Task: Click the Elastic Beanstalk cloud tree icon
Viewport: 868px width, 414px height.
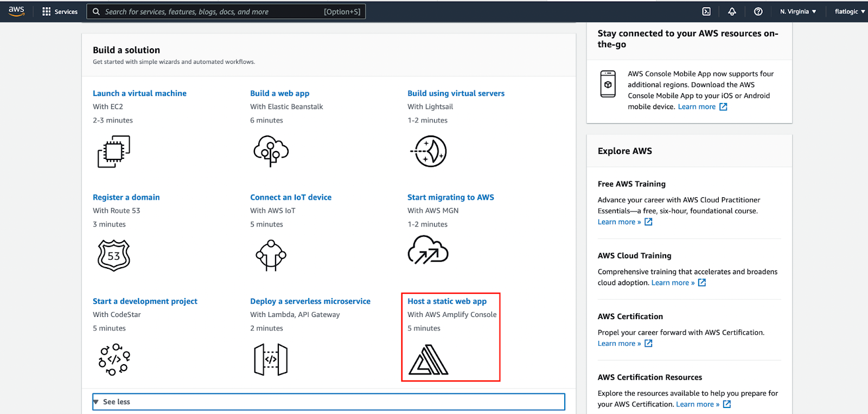Action: [271, 151]
